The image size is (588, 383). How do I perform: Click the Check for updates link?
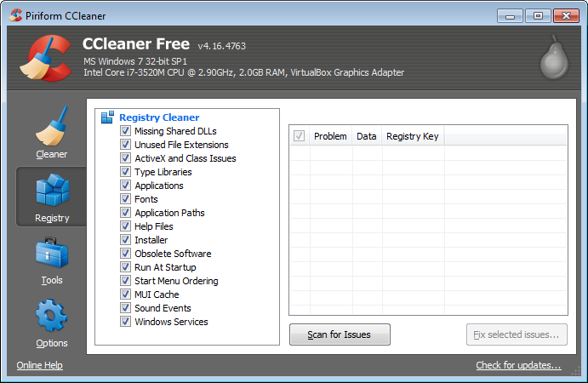[x=518, y=365]
